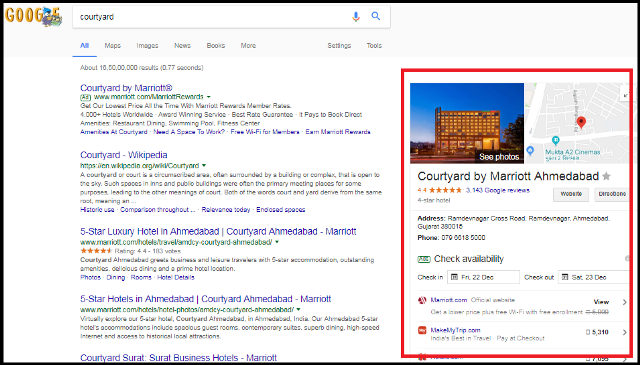Viewport: 640px width, 365px height.
Task: Open the map thumbnail with red pin
Action: click(577, 123)
